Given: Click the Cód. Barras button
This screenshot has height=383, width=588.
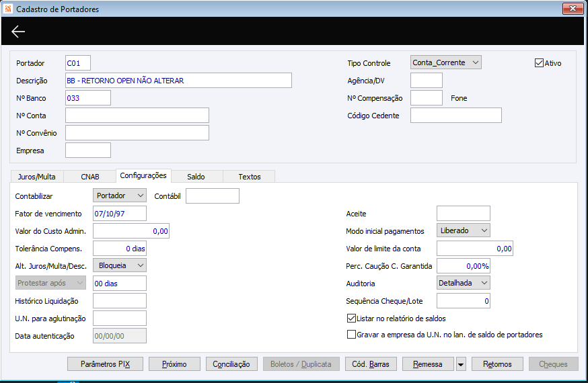Looking at the screenshot, I should click(x=371, y=364).
